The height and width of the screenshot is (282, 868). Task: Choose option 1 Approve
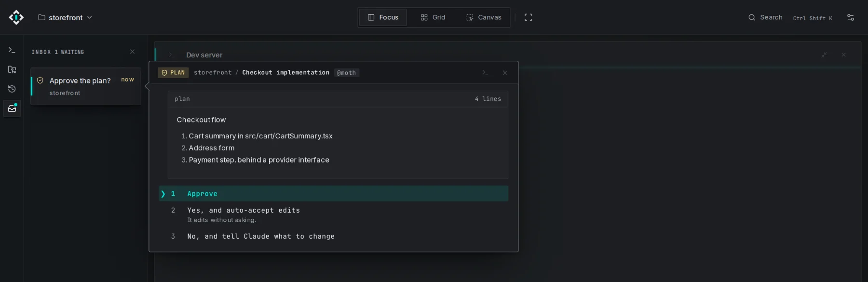[x=333, y=194]
